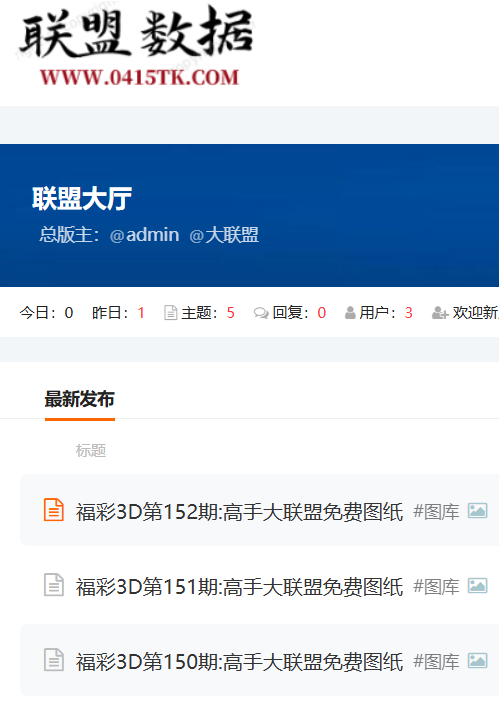Click the 用户 person icon
499x709 pixels.
350,312
